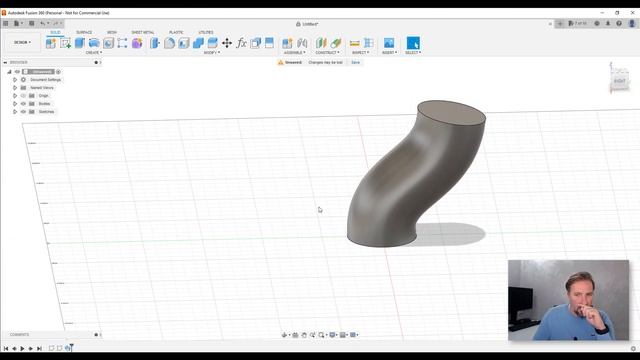Click the Look At navigation icon
640x360 pixels.
point(295,335)
